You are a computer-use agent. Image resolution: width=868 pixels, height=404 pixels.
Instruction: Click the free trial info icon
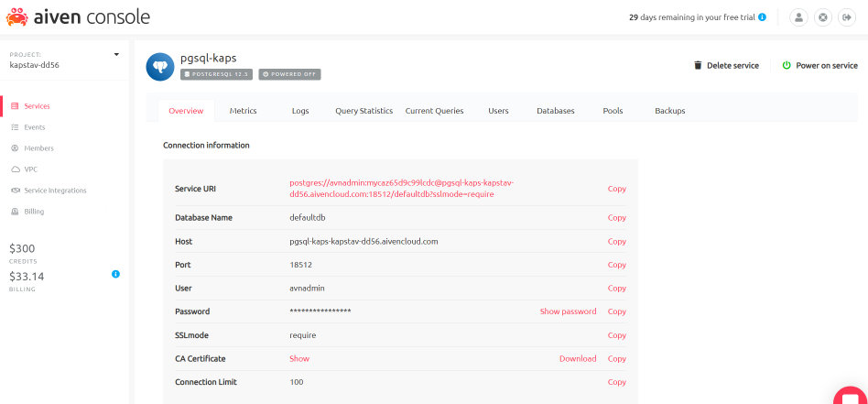[x=763, y=17]
